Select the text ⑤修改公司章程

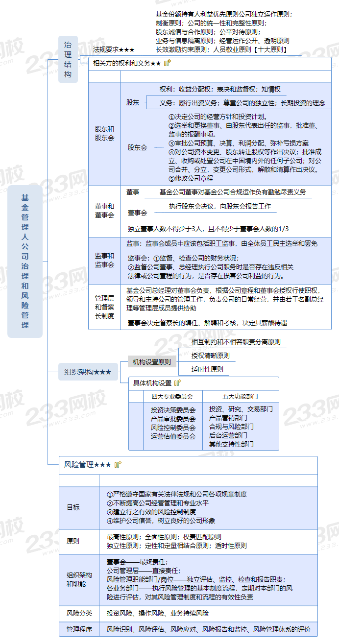pos(191,178)
